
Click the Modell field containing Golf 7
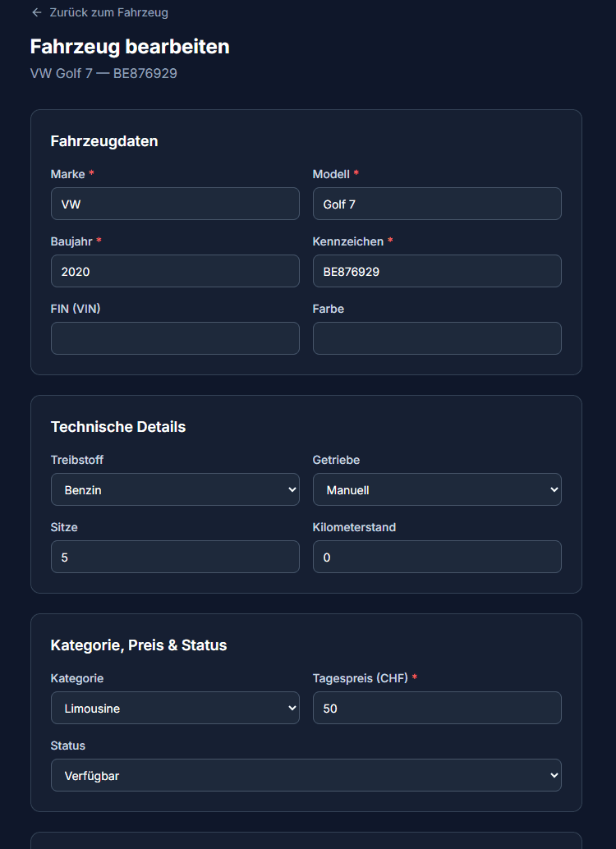[x=437, y=204]
